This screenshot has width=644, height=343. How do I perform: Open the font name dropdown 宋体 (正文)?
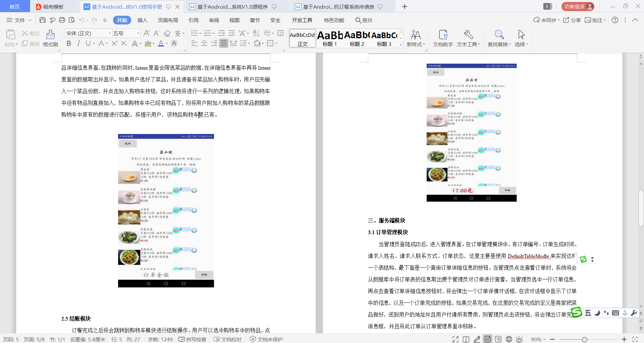109,33
